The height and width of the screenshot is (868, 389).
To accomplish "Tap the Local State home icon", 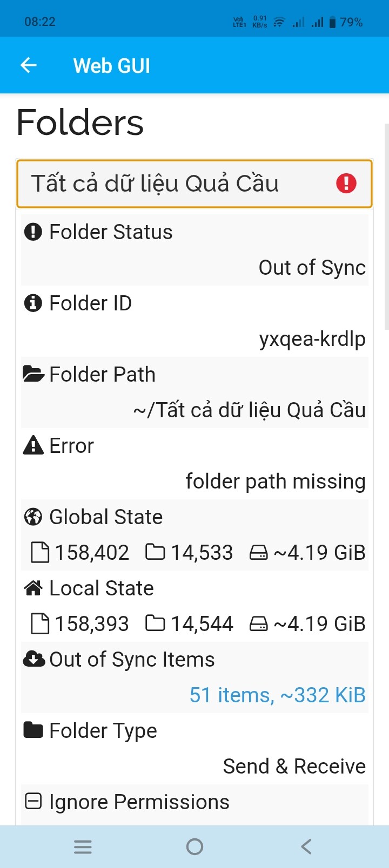I will pyautogui.click(x=33, y=588).
